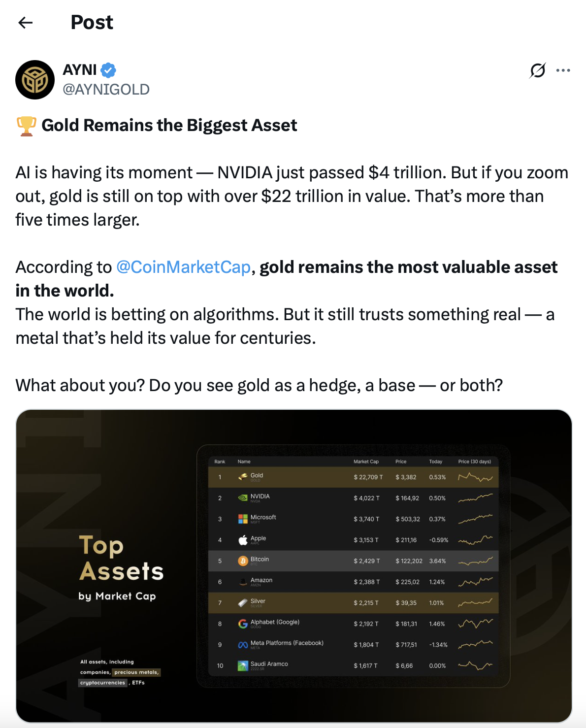Click the trophy emoji in headline
The image size is (586, 728).
click(x=27, y=126)
